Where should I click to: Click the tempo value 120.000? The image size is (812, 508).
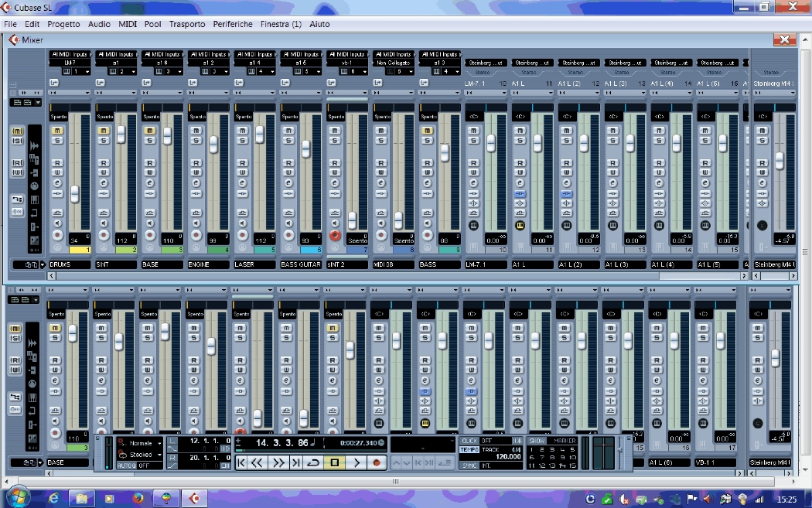(508, 457)
